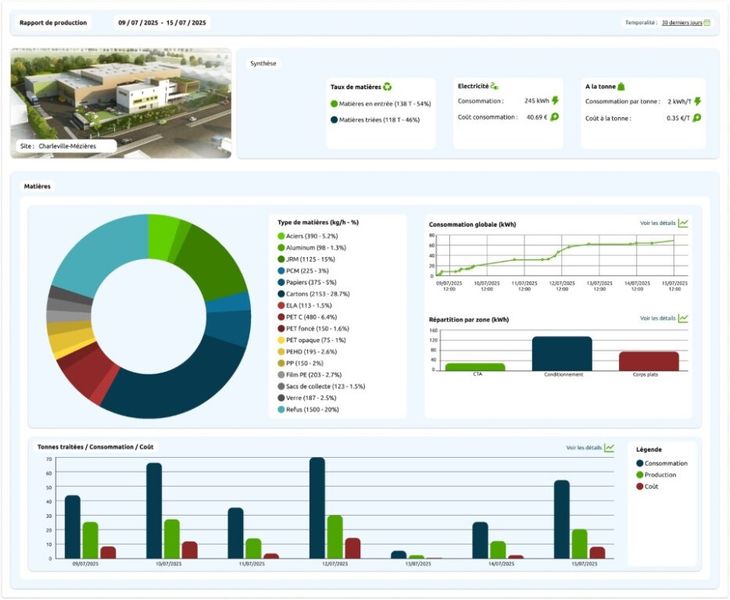The image size is (730, 600).
Task: Open the date range 09/07/2025 - 15/07/2025
Action: click(x=161, y=22)
